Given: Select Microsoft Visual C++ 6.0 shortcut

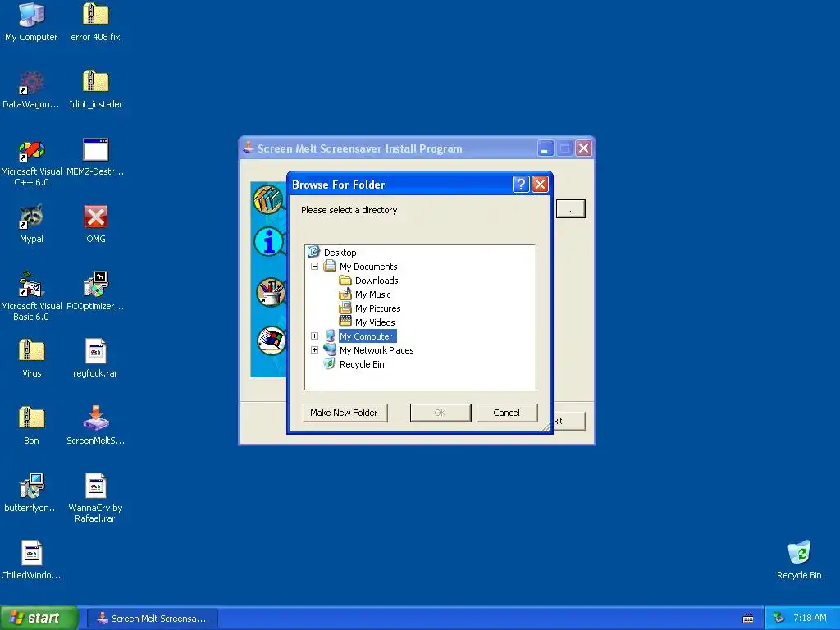Looking at the screenshot, I should tap(31, 162).
